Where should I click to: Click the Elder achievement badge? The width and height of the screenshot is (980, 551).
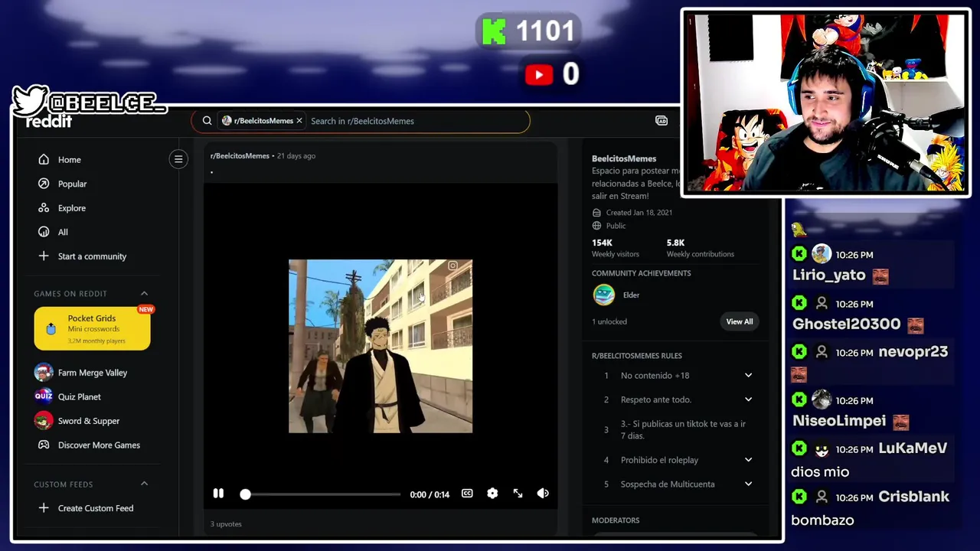[604, 295]
